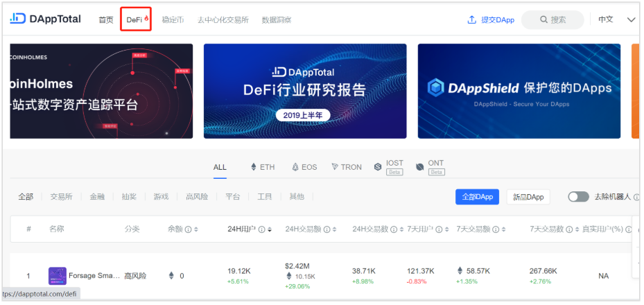The width and height of the screenshot is (644, 305).
Task: Select the 全部 category filter
Action: click(x=26, y=197)
